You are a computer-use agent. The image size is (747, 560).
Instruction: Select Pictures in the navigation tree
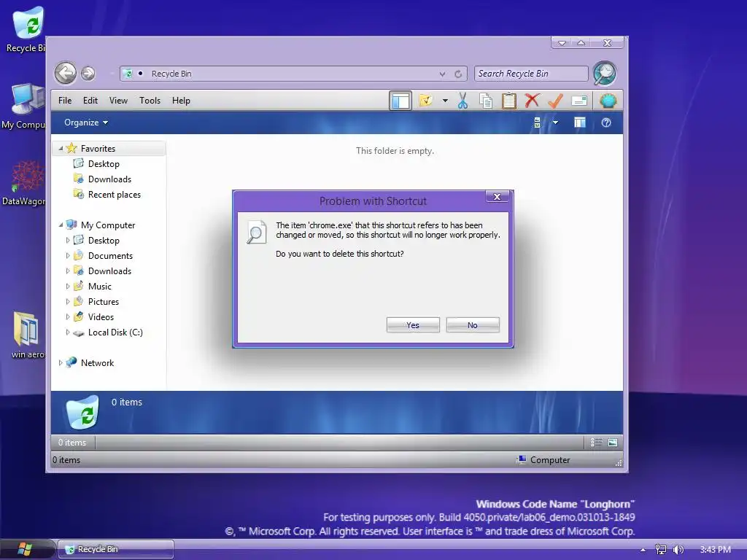pos(104,301)
